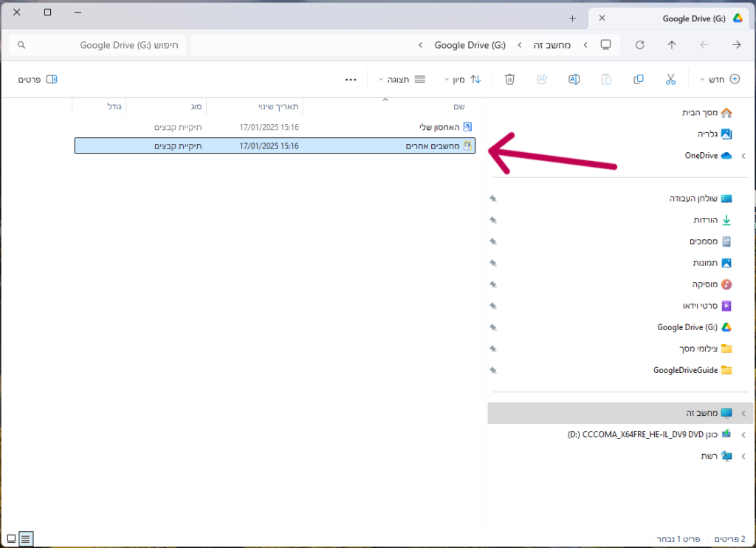Open the מיון (Sort) dropdown
This screenshot has width=756, height=548.
pos(462,80)
